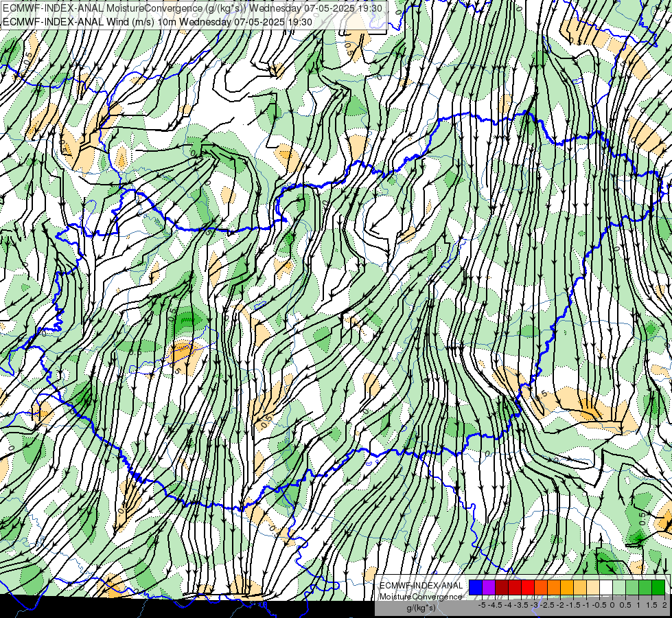Screen dimensions: 672x618
Task: Click the 1.5 label on the legend scale
Action: (x=651, y=605)
